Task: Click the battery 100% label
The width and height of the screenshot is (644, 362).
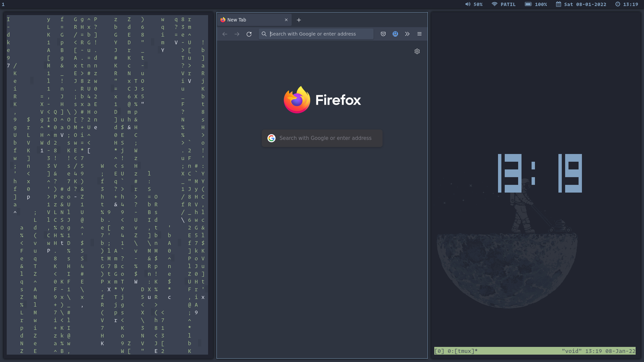Action: (541, 4)
